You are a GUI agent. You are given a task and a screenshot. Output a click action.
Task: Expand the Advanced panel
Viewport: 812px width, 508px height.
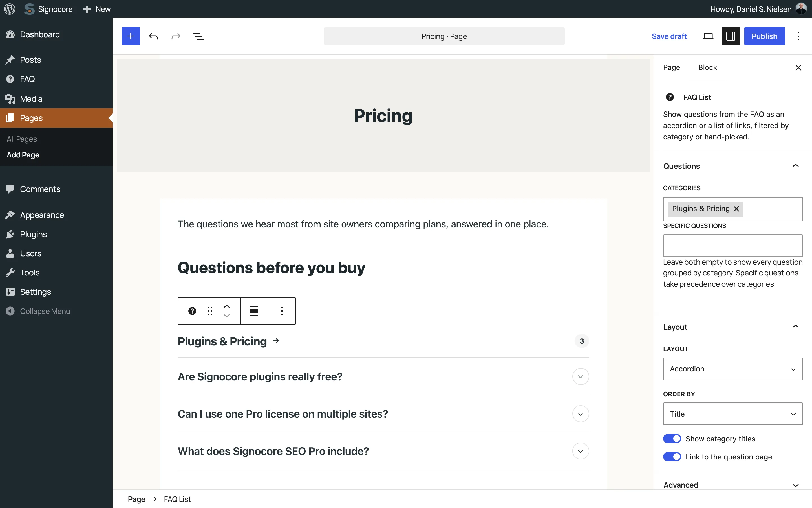pos(732,485)
